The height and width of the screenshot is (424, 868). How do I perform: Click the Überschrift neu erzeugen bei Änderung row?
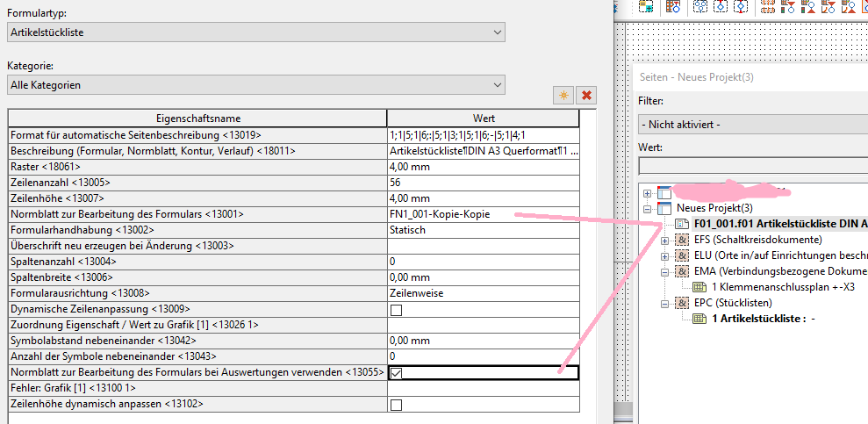[294, 246]
